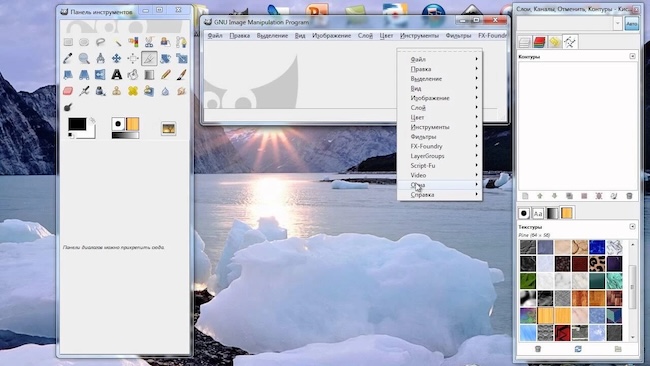Open active pattern selector in toolbox
650x366 pixels.
point(132,124)
